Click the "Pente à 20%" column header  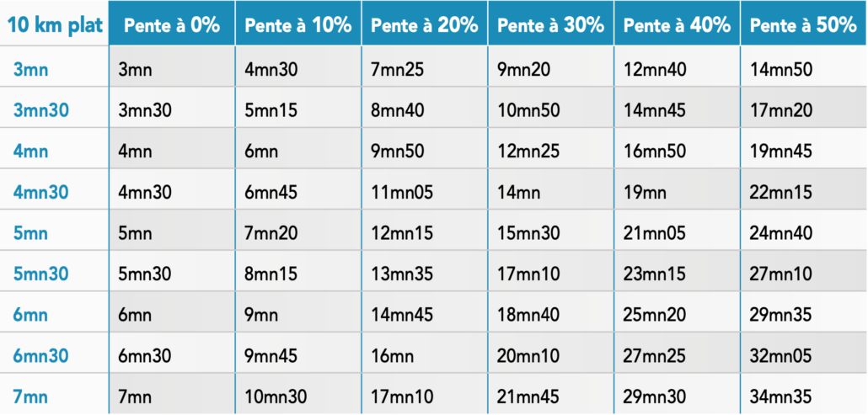[425, 25]
